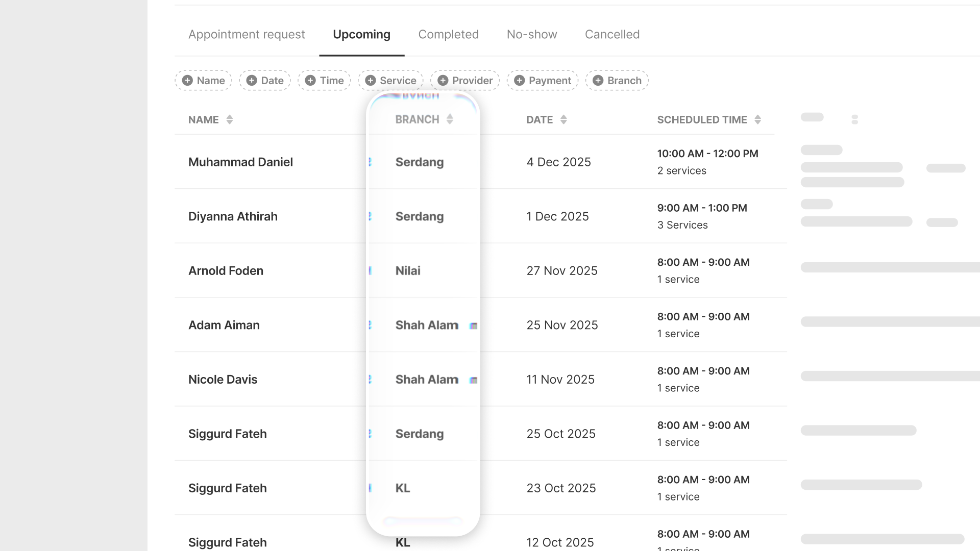Screen dimensions: 980x551
Task: Switch to Appointment request tab
Action: coord(247,34)
